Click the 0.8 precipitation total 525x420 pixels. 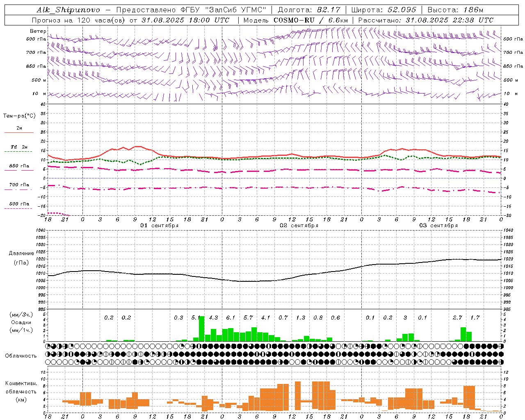(318, 317)
